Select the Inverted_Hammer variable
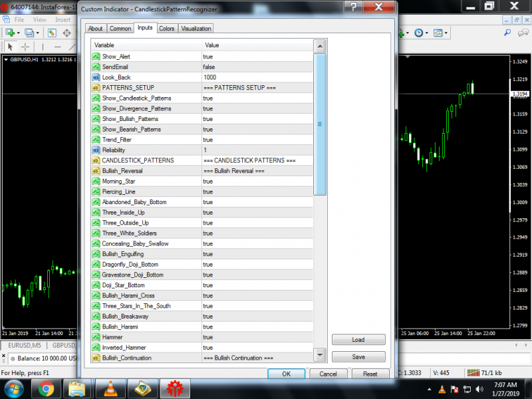The height and width of the screenshot is (399, 532). tap(124, 348)
